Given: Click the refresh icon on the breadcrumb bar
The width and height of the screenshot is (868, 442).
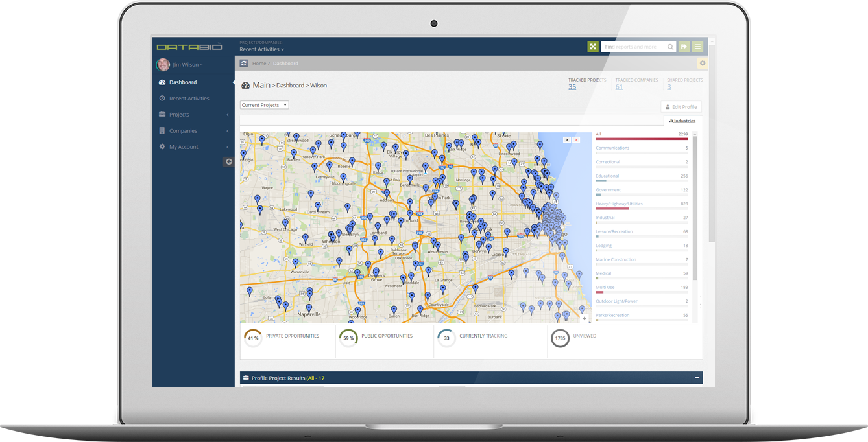Looking at the screenshot, I should [x=244, y=63].
